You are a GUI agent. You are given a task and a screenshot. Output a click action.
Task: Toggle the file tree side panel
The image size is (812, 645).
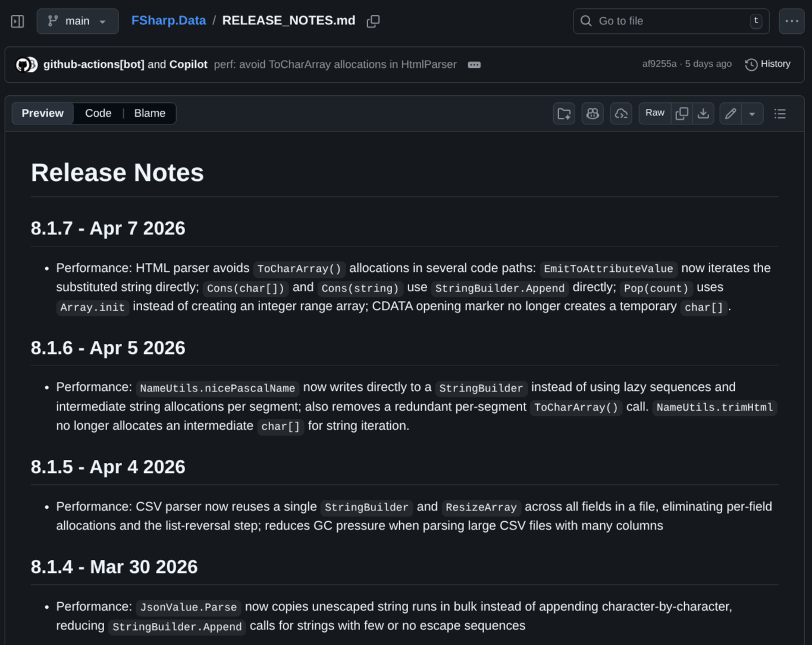[x=18, y=21]
